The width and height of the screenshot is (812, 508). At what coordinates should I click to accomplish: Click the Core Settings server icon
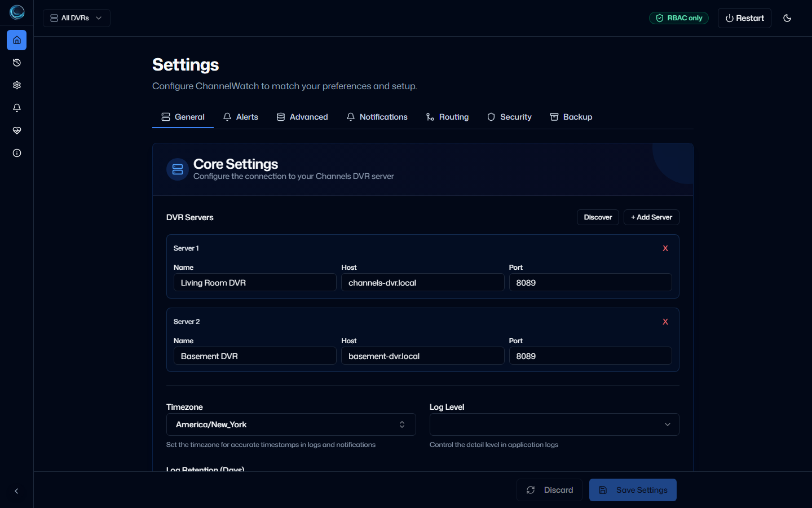178,169
